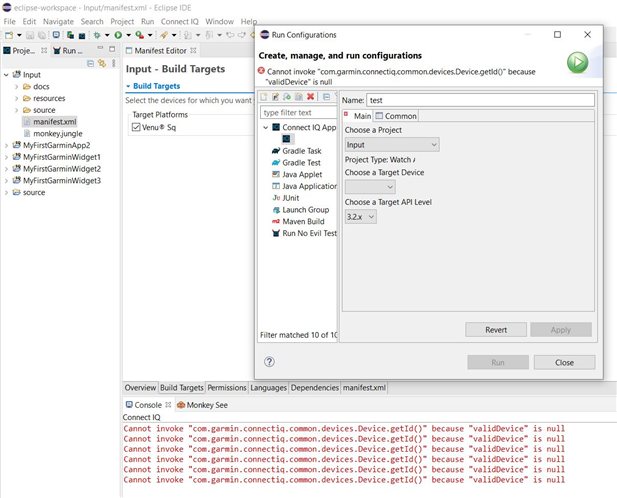Open the File menu

pos(9,22)
